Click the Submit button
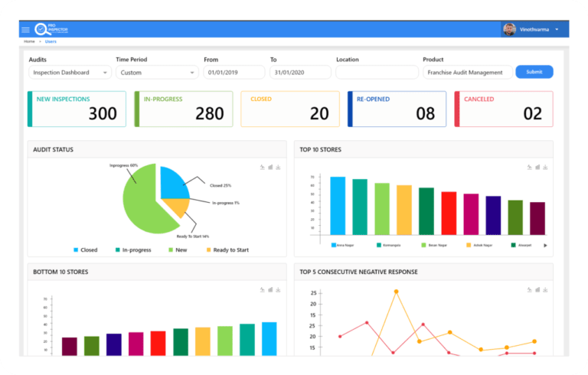This screenshot has width=588, height=375. coord(534,72)
